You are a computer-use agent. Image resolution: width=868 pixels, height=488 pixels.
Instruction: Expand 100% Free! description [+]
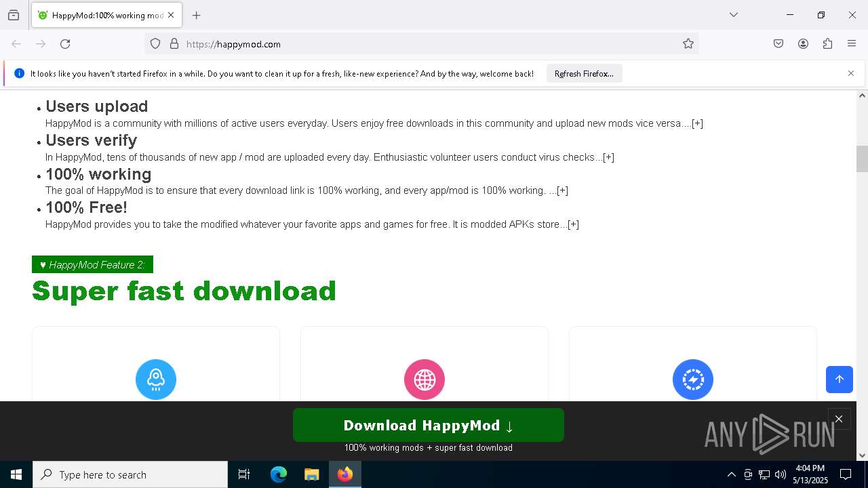(x=573, y=224)
